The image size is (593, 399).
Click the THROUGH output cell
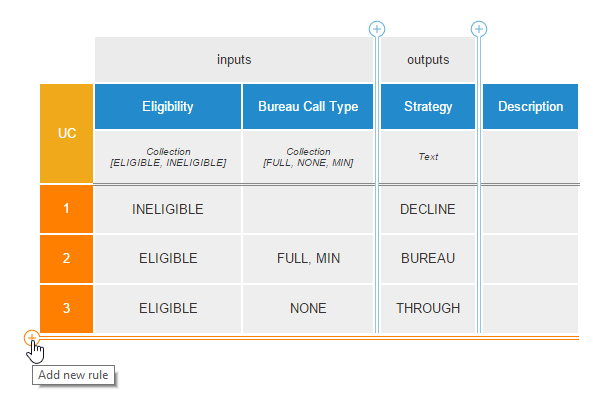[428, 309]
